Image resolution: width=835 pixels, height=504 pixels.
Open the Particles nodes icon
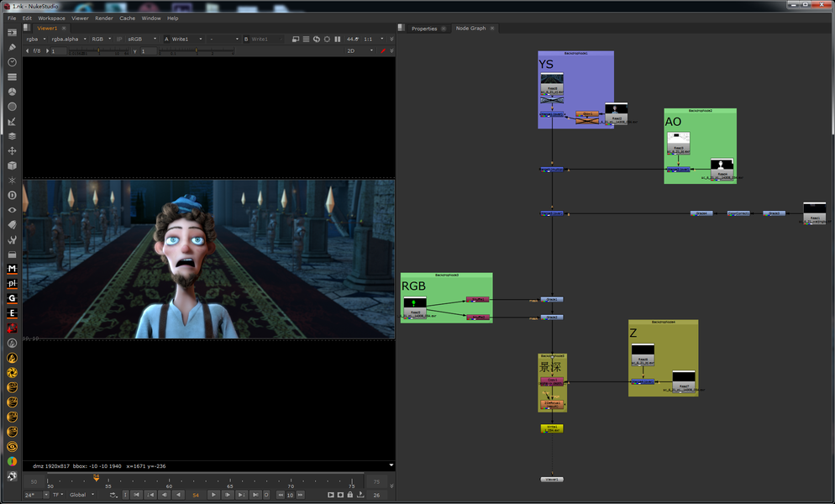pos(12,180)
